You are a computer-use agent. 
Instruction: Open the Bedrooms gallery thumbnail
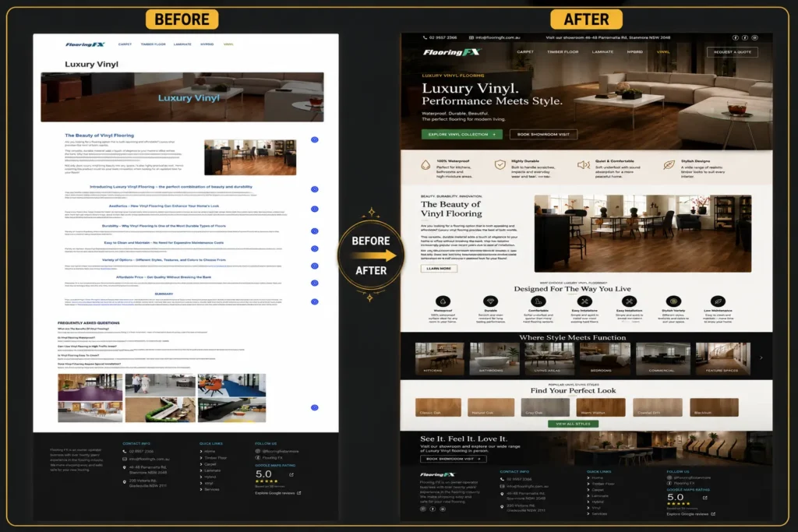pos(605,358)
